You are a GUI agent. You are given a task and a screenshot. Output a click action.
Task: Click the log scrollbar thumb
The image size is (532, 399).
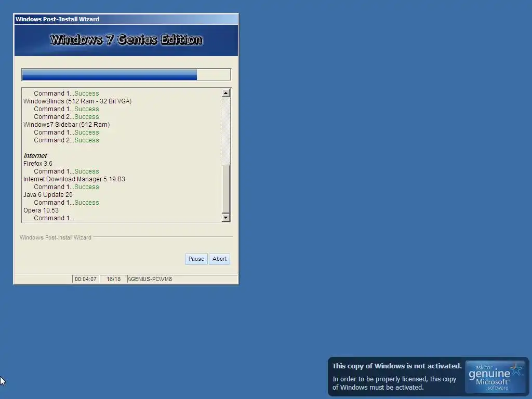[x=225, y=189]
